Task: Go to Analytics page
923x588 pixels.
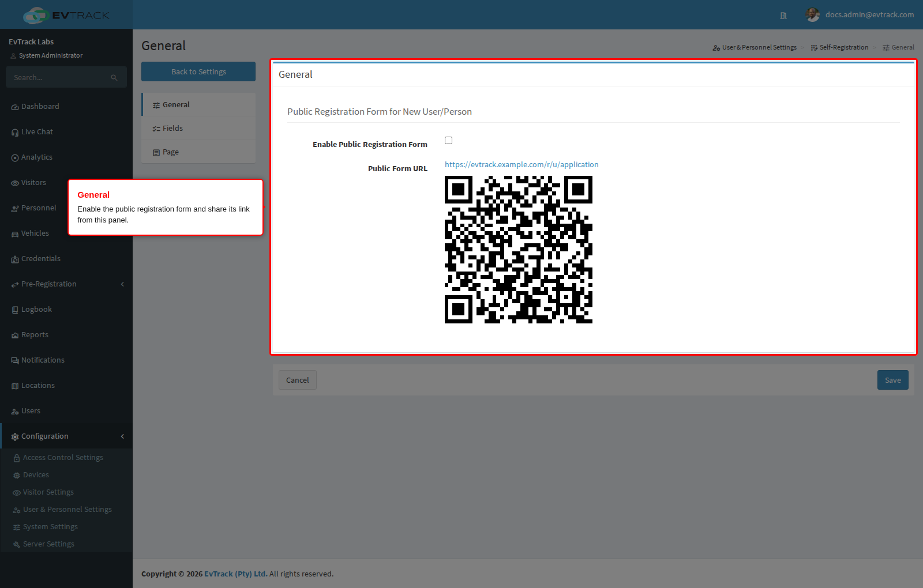Action: pyautogui.click(x=66, y=157)
